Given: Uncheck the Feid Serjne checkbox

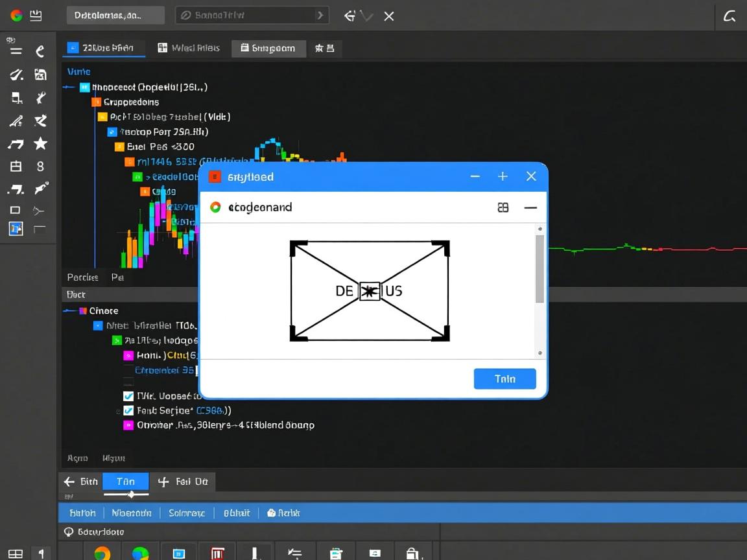Looking at the screenshot, I should coord(128,410).
